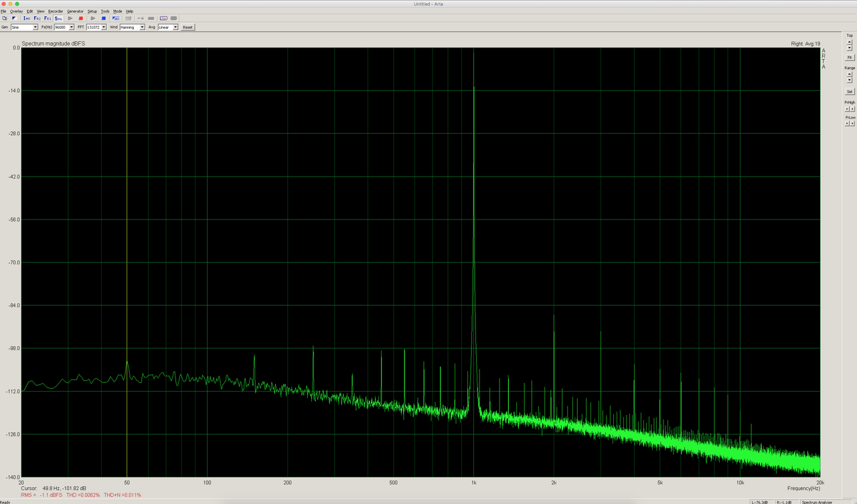Click the Set button
Viewport: 857px width, 504px height.
click(x=850, y=92)
